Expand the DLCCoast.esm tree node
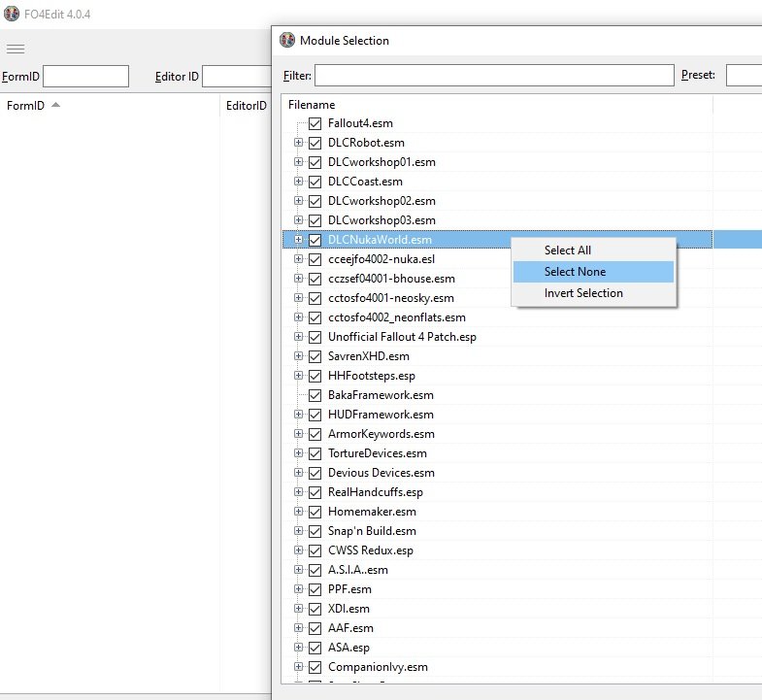This screenshot has height=700, width=762. [299, 182]
